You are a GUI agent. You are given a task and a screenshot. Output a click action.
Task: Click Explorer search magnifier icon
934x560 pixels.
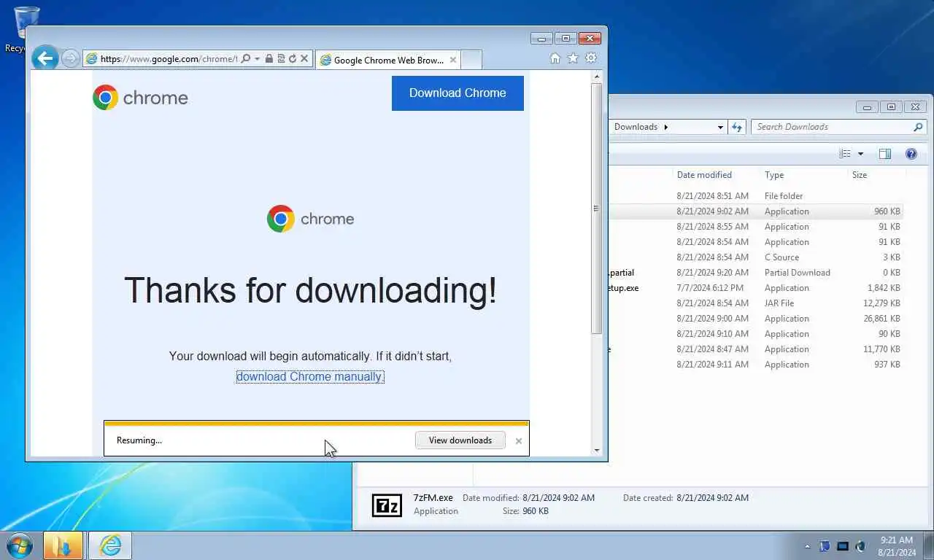pos(918,127)
